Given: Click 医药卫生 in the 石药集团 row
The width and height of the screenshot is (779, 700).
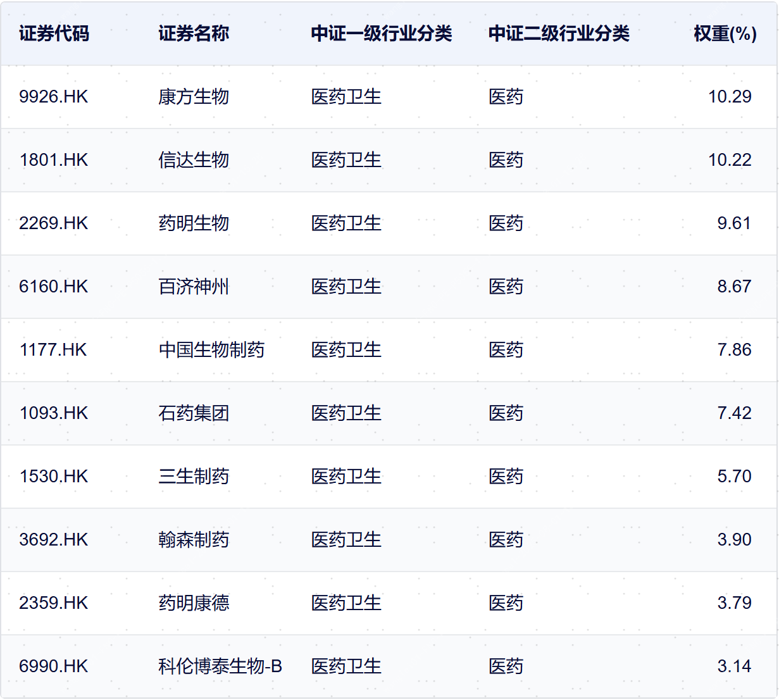Looking at the screenshot, I should [x=346, y=413].
